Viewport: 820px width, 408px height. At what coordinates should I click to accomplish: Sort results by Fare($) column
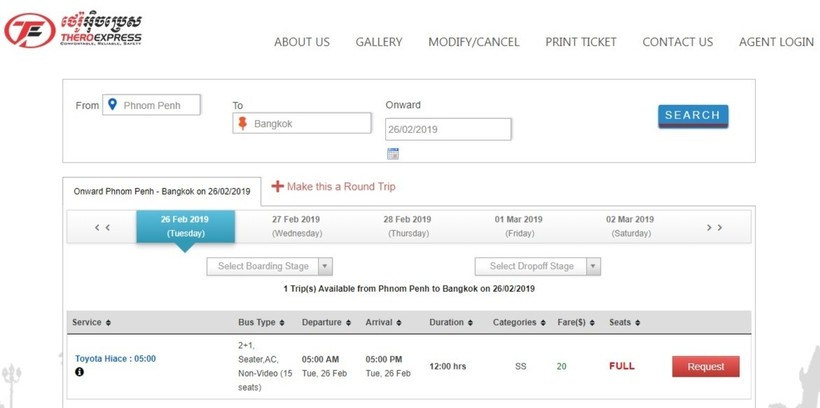[574, 322]
